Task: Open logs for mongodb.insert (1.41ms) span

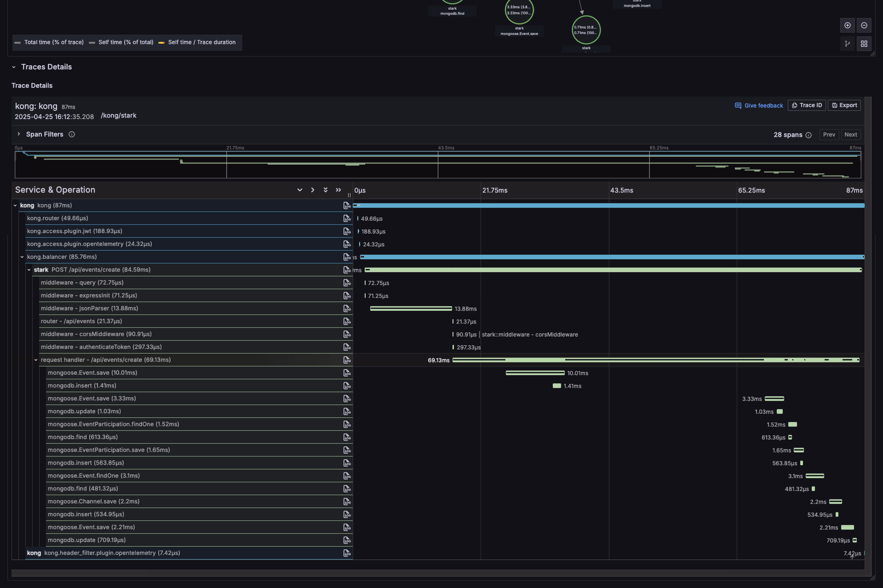Action: (347, 385)
